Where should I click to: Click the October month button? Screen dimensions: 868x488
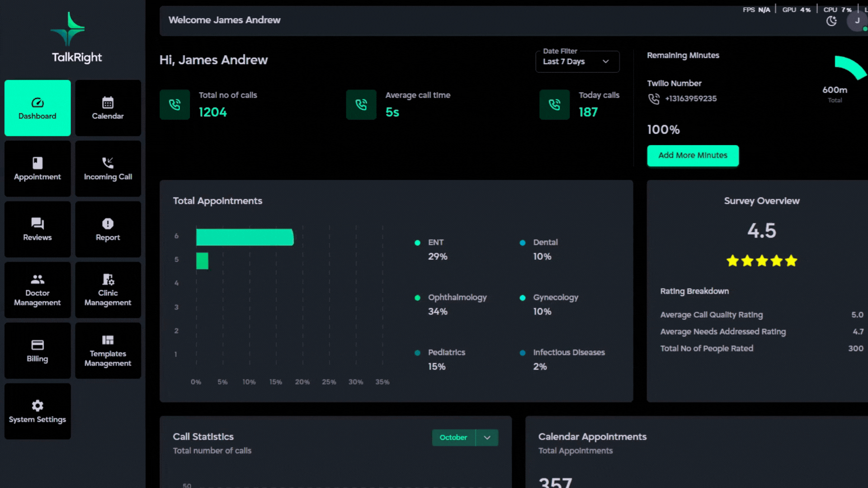click(453, 437)
